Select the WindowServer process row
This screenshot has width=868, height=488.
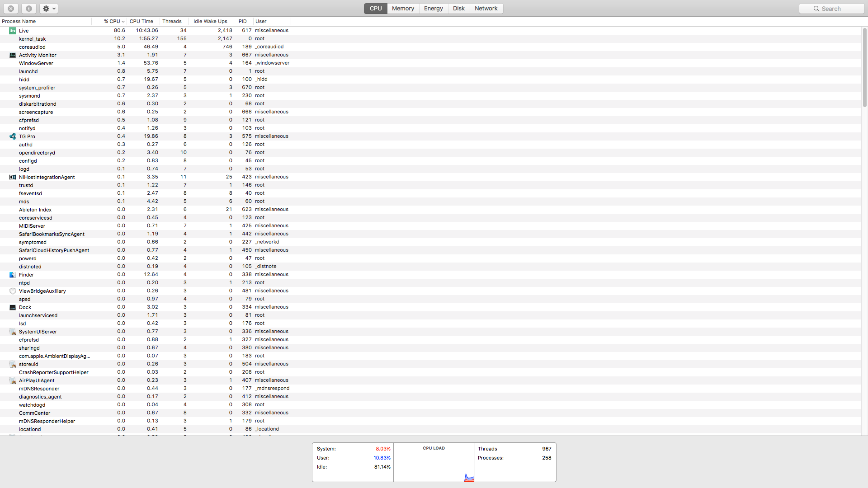tap(430, 63)
